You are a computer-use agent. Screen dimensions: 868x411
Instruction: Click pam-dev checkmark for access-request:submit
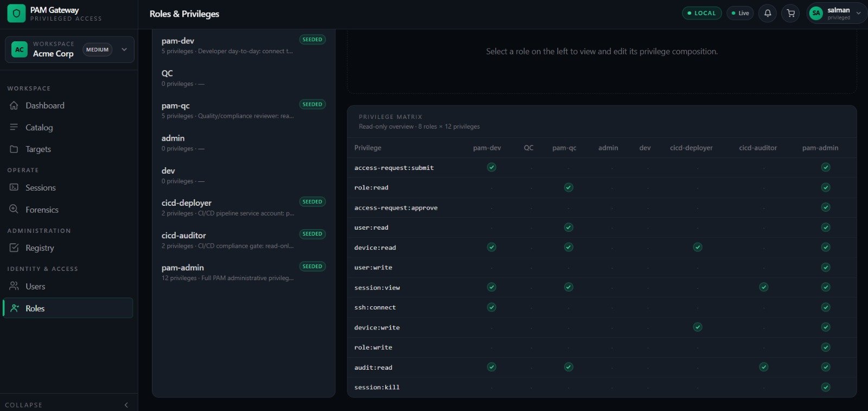[x=492, y=167]
